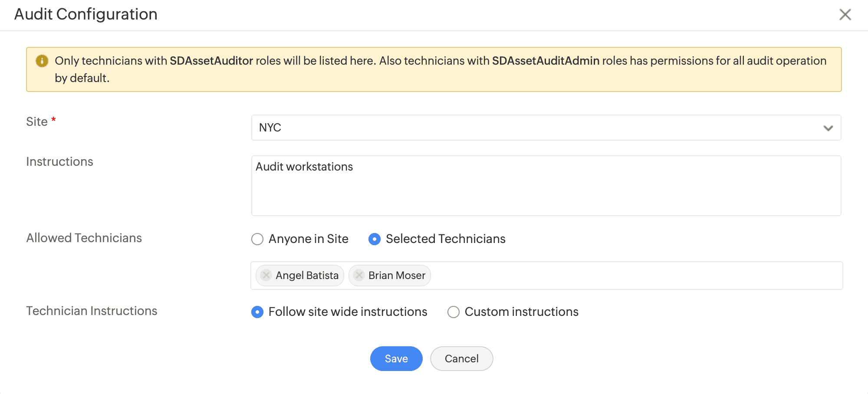This screenshot has height=394, width=868.
Task: Click the info icon in yellow banner
Action: tap(42, 61)
